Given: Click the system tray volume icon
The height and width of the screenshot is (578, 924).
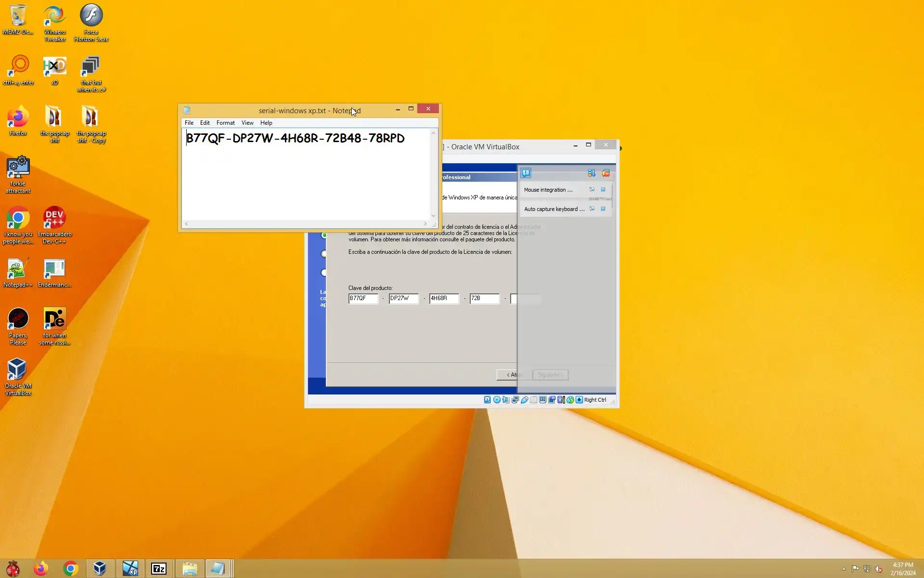Looking at the screenshot, I should coord(879,569).
